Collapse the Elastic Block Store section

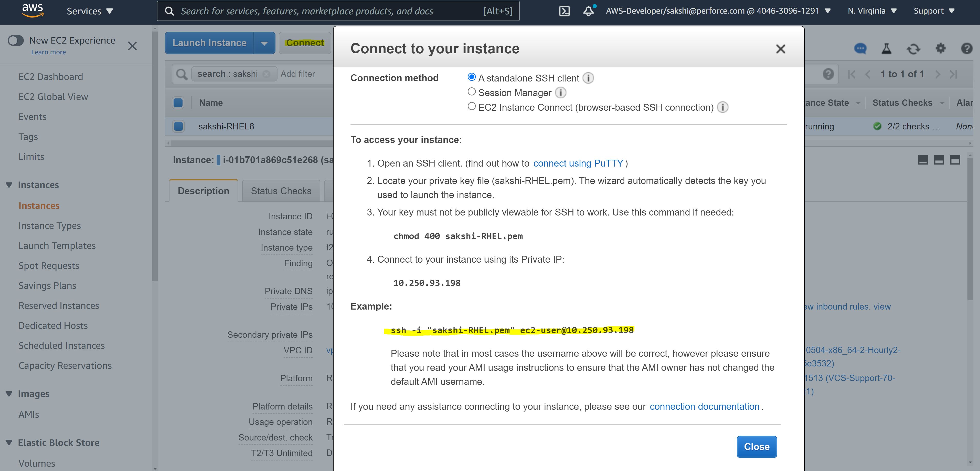click(9, 443)
